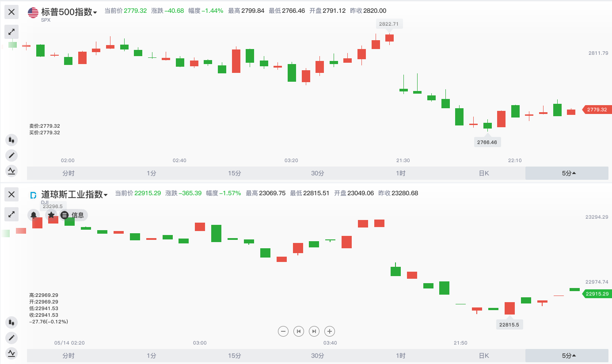Switch 道琼斯工业指数 chart to 15分 tab
Image resolution: width=612 pixels, height=364 pixels.
pyautogui.click(x=235, y=356)
